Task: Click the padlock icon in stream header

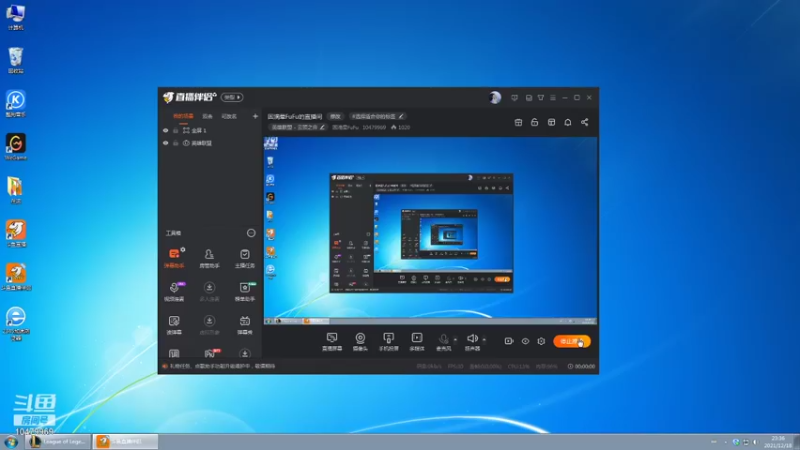Action: 535,122
